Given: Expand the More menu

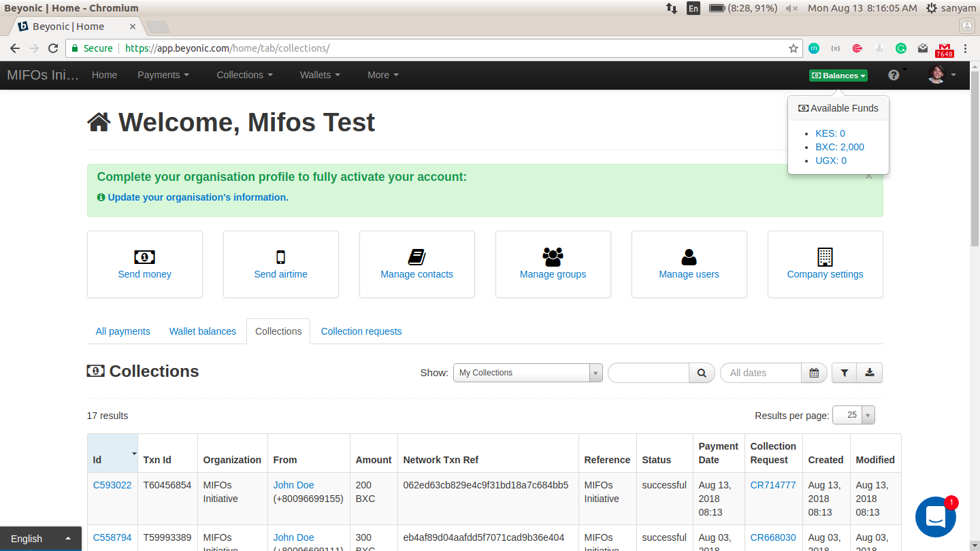Looking at the screenshot, I should coord(383,75).
